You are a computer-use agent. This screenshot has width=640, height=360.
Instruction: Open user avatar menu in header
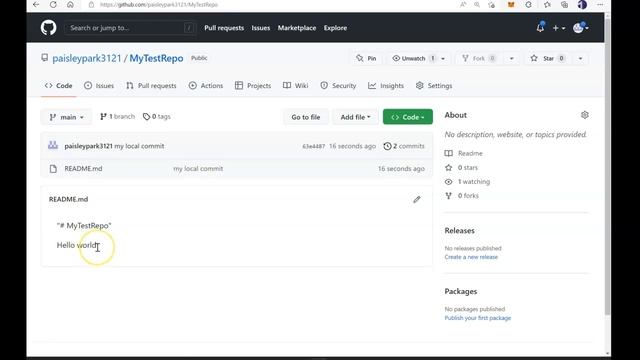(581, 28)
